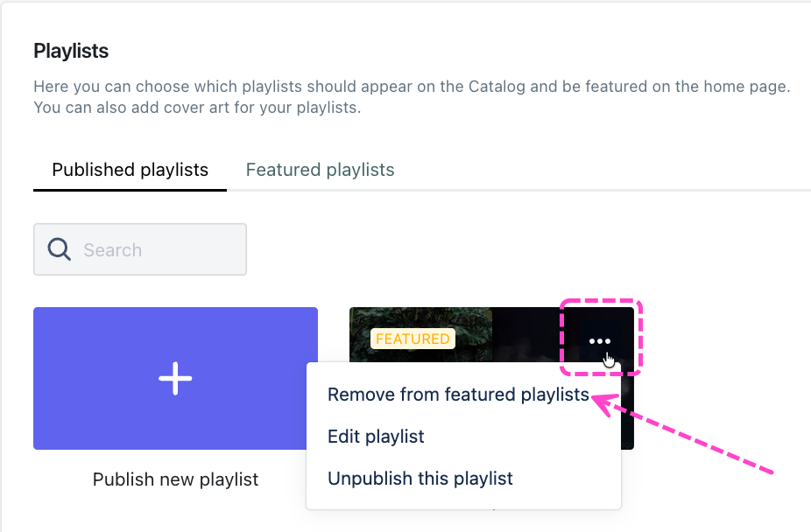
Task: Choose Edit playlist from the menu
Action: pos(376,437)
